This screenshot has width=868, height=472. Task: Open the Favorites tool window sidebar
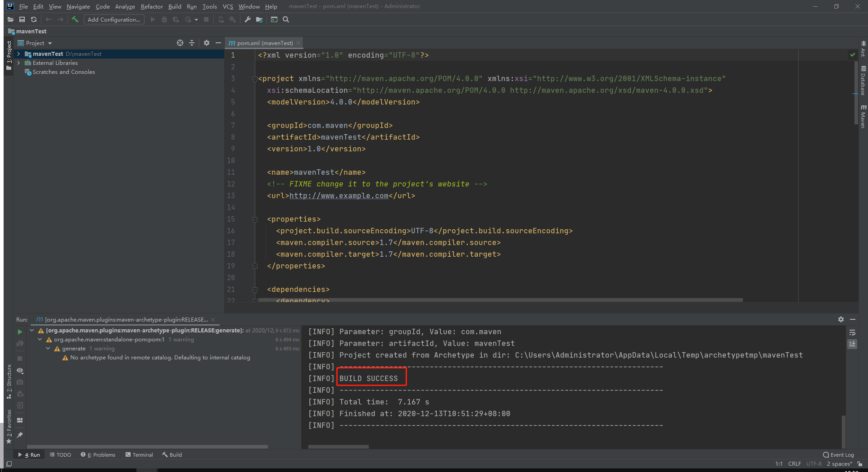pos(9,426)
